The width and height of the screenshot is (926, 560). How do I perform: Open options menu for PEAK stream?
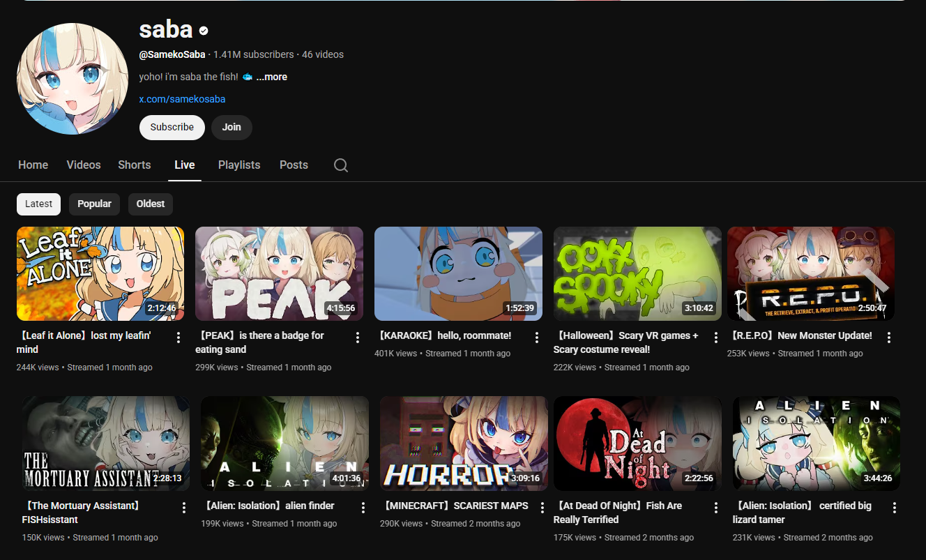[358, 338]
